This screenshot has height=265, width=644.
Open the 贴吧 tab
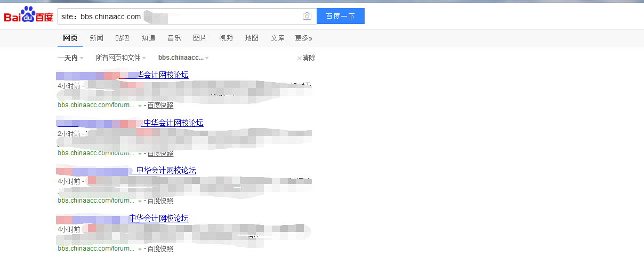(122, 38)
